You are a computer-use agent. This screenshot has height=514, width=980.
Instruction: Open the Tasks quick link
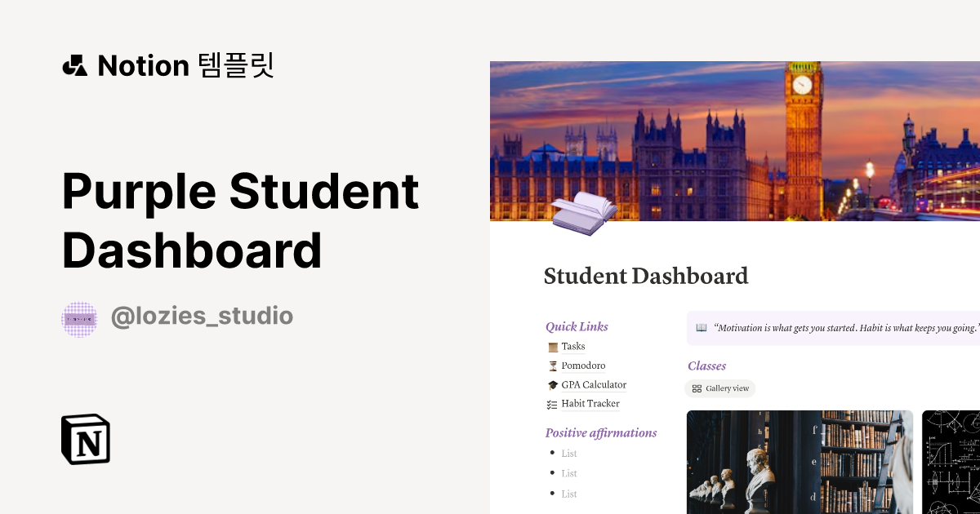pyautogui.click(x=572, y=346)
